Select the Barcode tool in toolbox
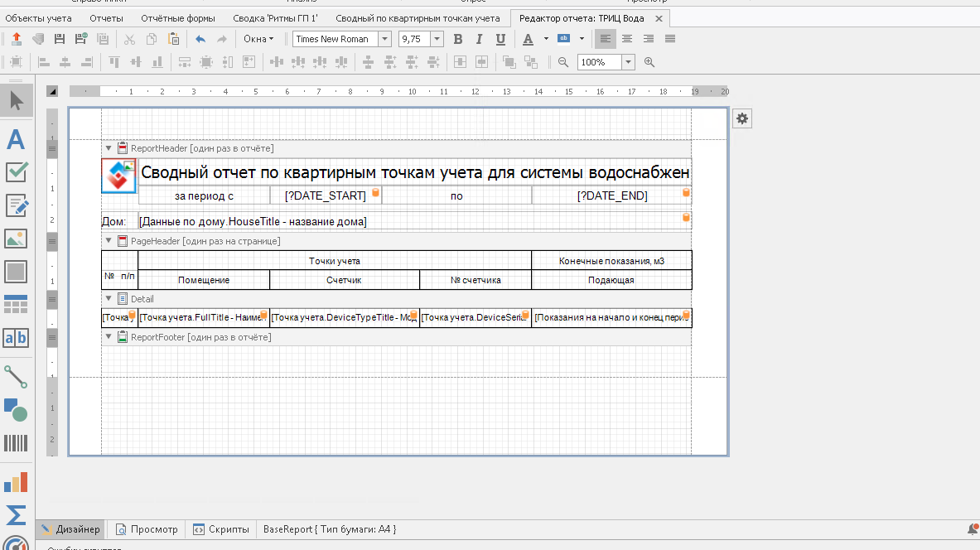The image size is (980, 550). [17, 443]
